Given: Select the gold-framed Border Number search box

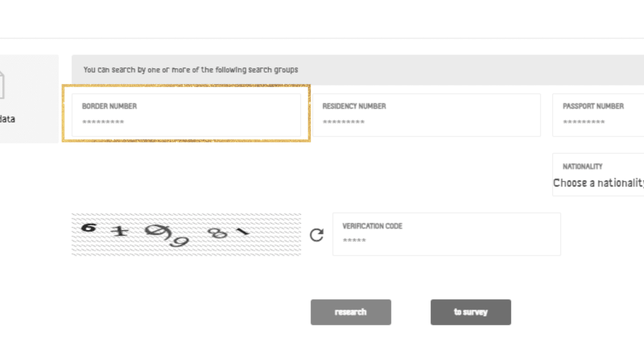Looking at the screenshot, I should pyautogui.click(x=187, y=114).
